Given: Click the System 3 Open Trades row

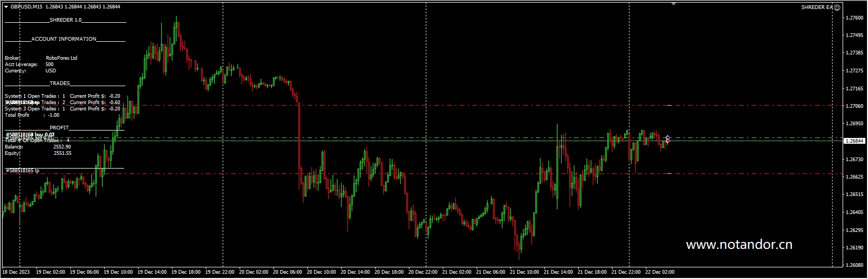Looking at the screenshot, I should [62, 108].
